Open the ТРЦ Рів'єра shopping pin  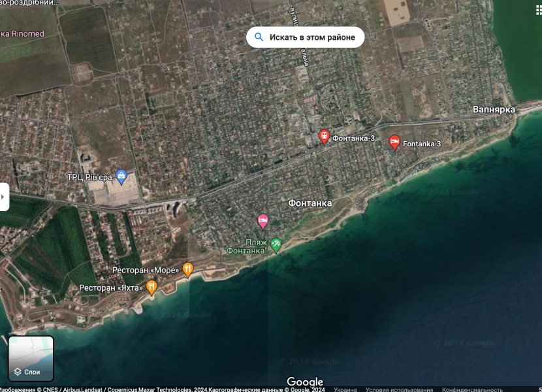click(x=121, y=176)
